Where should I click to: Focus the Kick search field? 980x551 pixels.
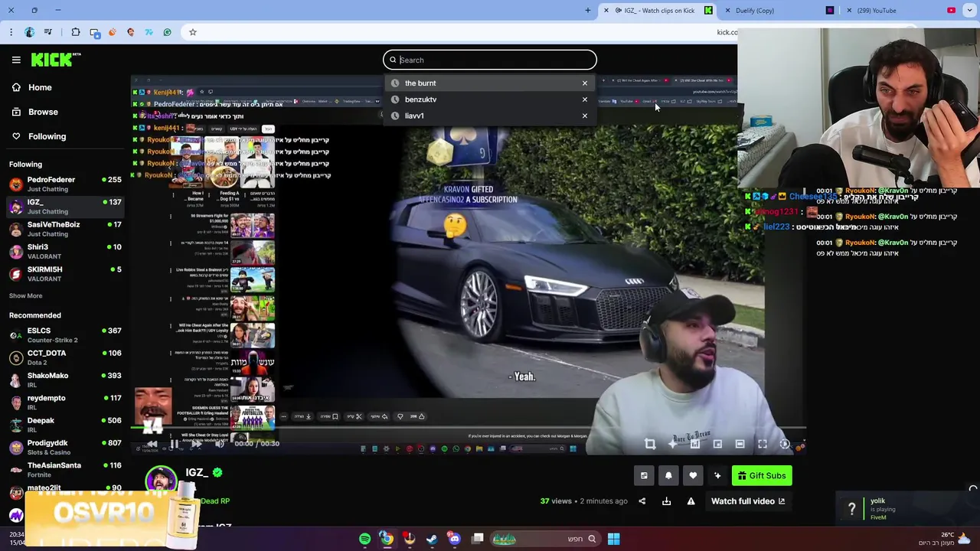(490, 60)
